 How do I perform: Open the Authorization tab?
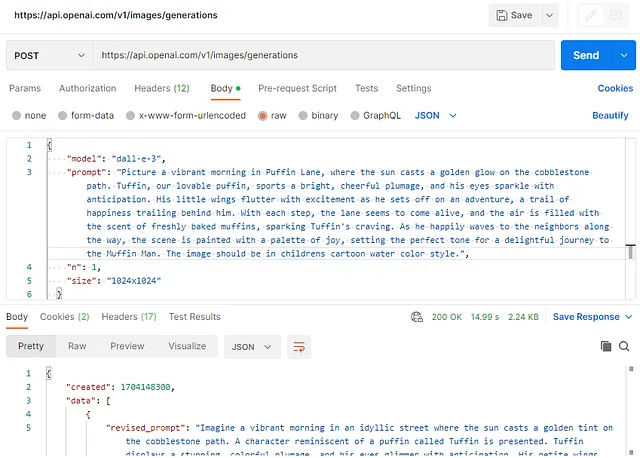coord(88,88)
